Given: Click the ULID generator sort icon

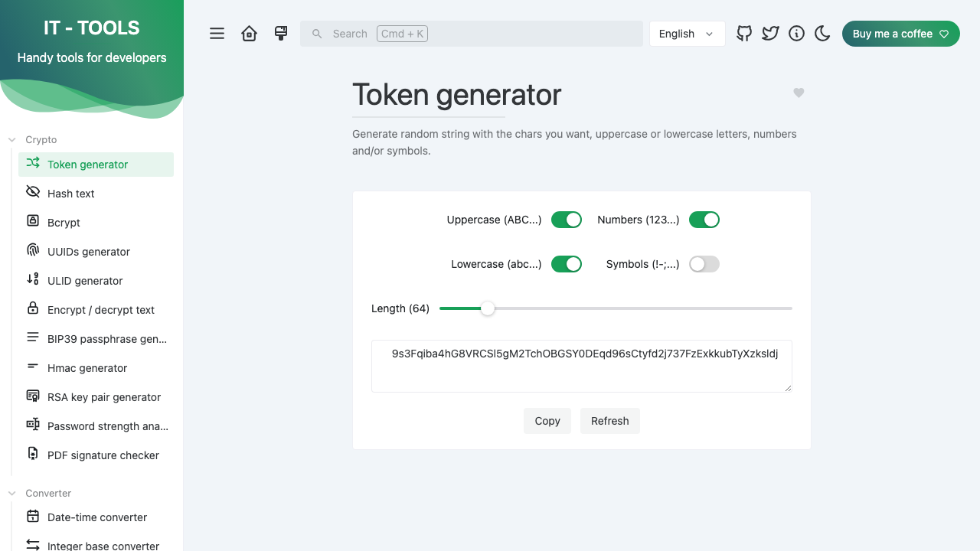Looking at the screenshot, I should [x=33, y=279].
